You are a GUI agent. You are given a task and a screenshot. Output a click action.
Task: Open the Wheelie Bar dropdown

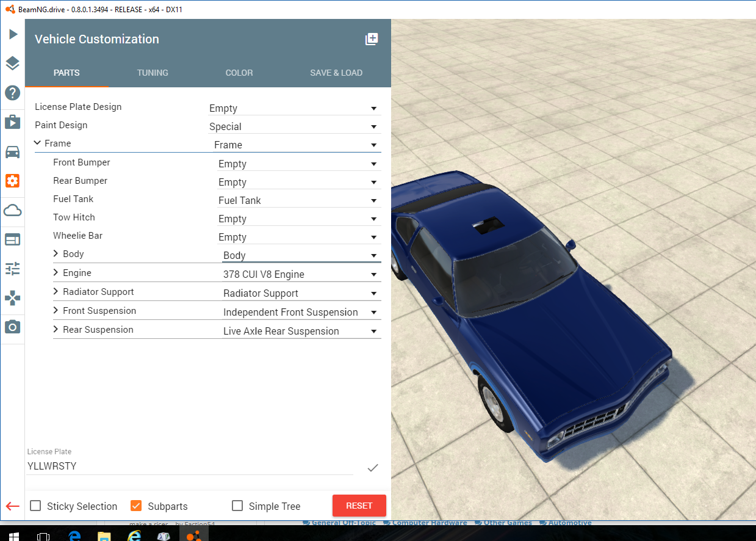(299, 237)
